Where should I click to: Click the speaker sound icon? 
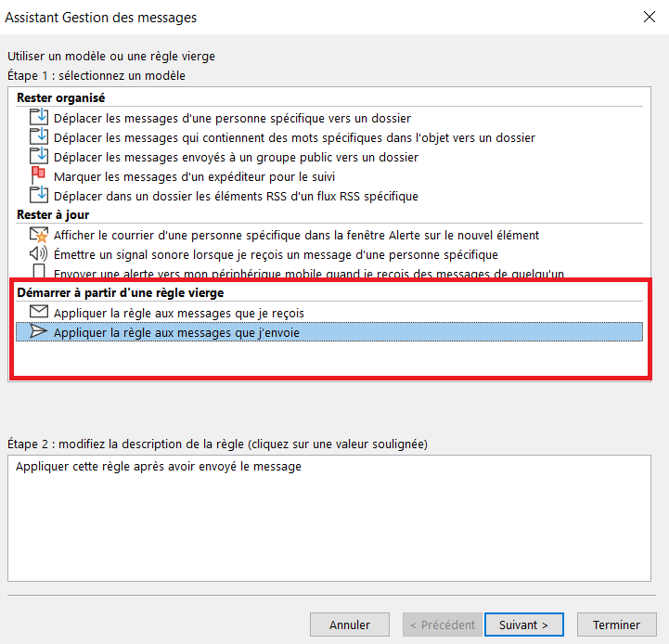pos(38,254)
